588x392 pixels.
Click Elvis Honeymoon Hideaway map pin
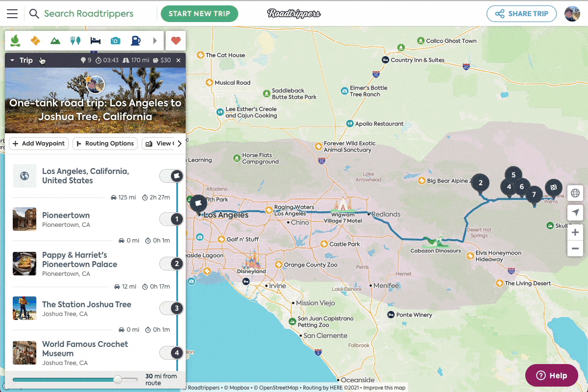[470, 256]
